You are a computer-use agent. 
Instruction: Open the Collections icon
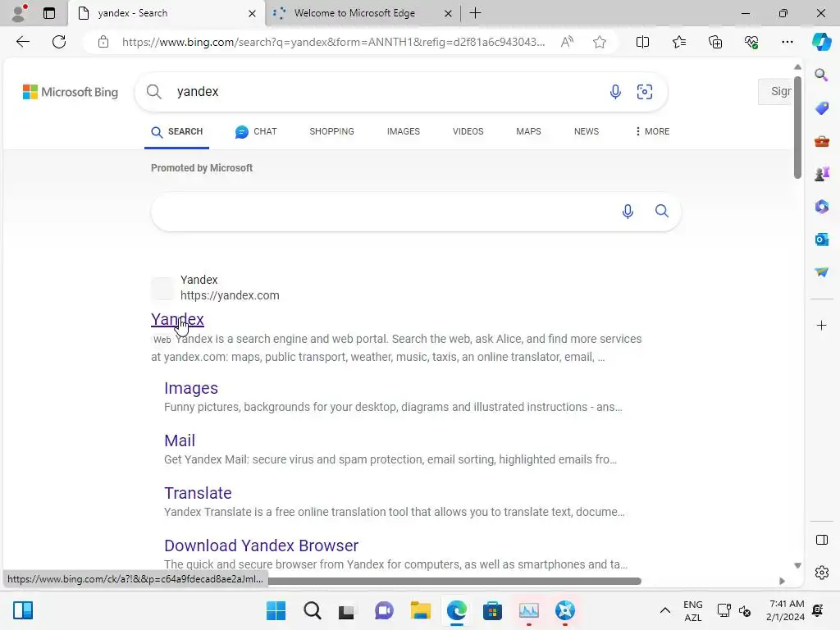715,42
